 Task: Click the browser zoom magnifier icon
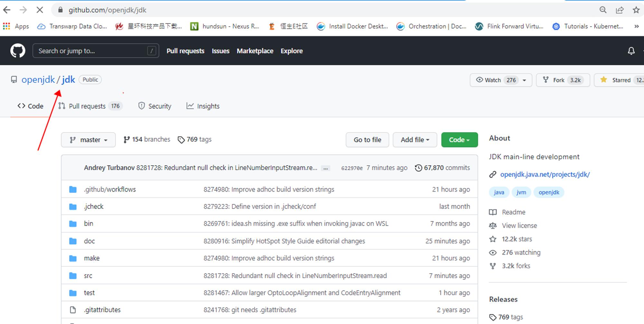tap(603, 10)
